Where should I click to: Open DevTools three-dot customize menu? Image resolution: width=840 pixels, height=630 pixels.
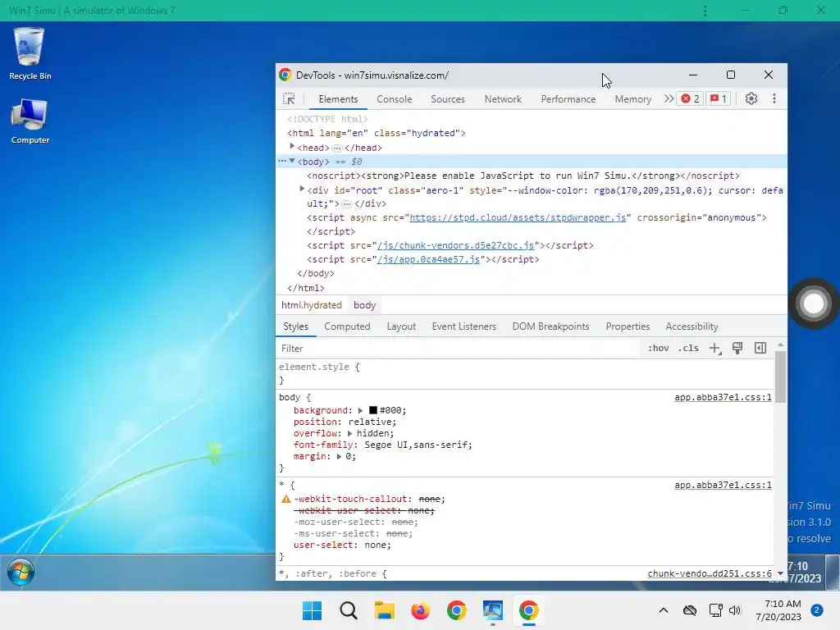pos(774,98)
